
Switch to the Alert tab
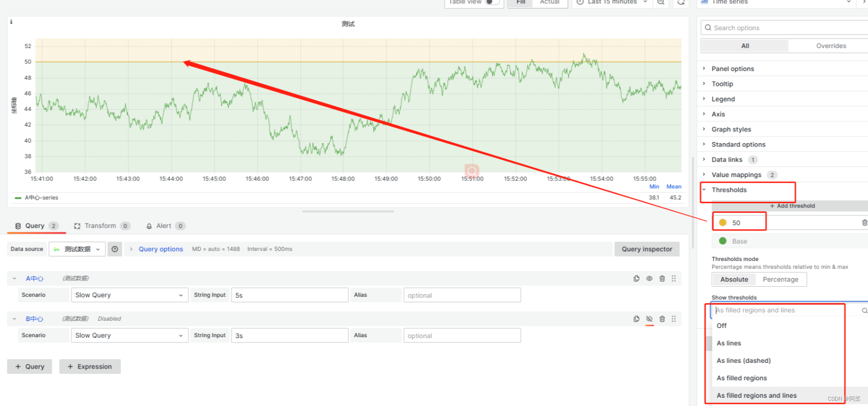tap(166, 226)
